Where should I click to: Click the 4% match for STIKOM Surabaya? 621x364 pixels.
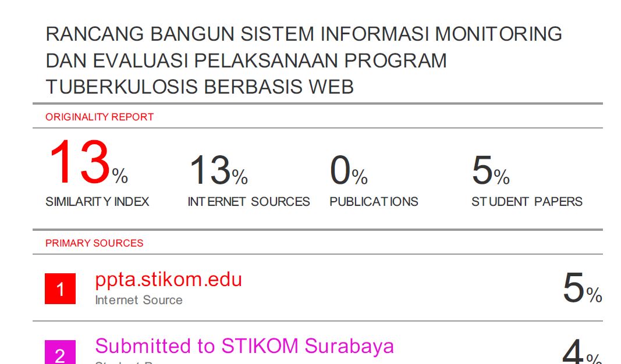click(582, 351)
